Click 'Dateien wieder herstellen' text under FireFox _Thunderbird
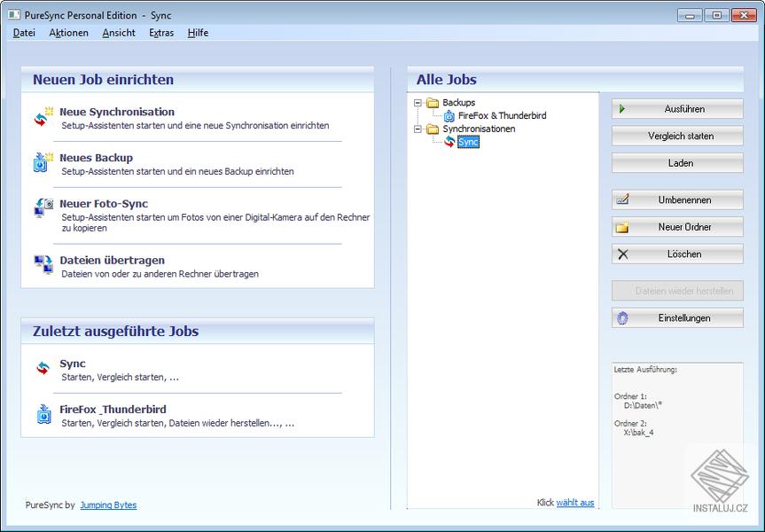The height and width of the screenshot is (532, 765). 225,423
